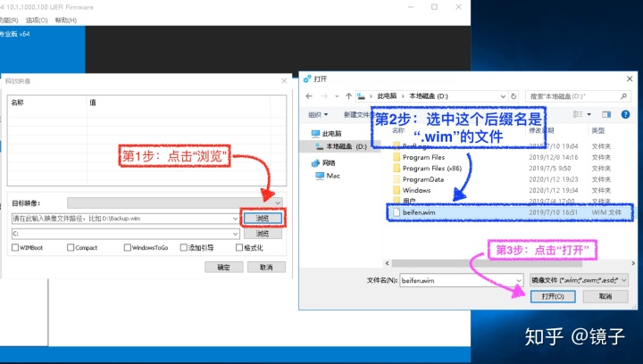Confirm with the 确定 button

[224, 268]
